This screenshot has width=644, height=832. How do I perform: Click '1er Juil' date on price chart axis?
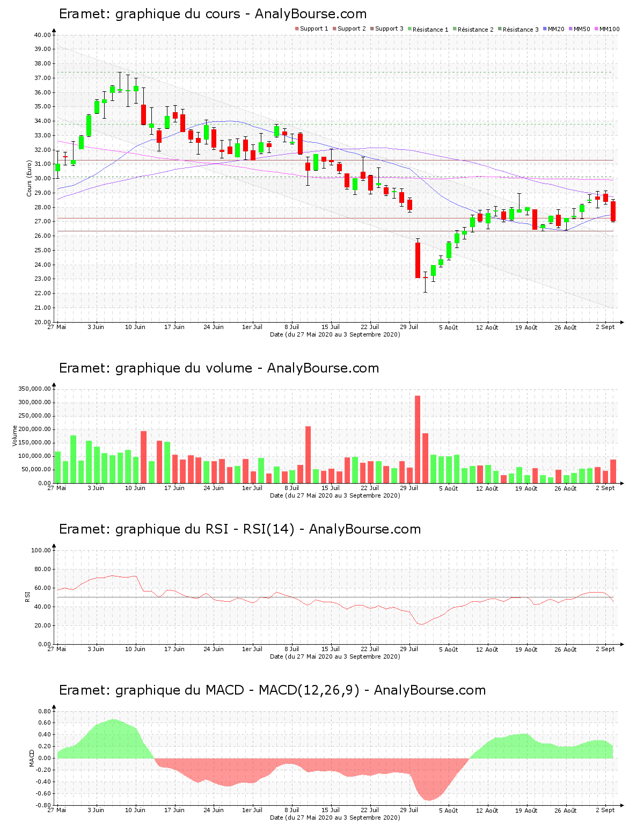252,327
